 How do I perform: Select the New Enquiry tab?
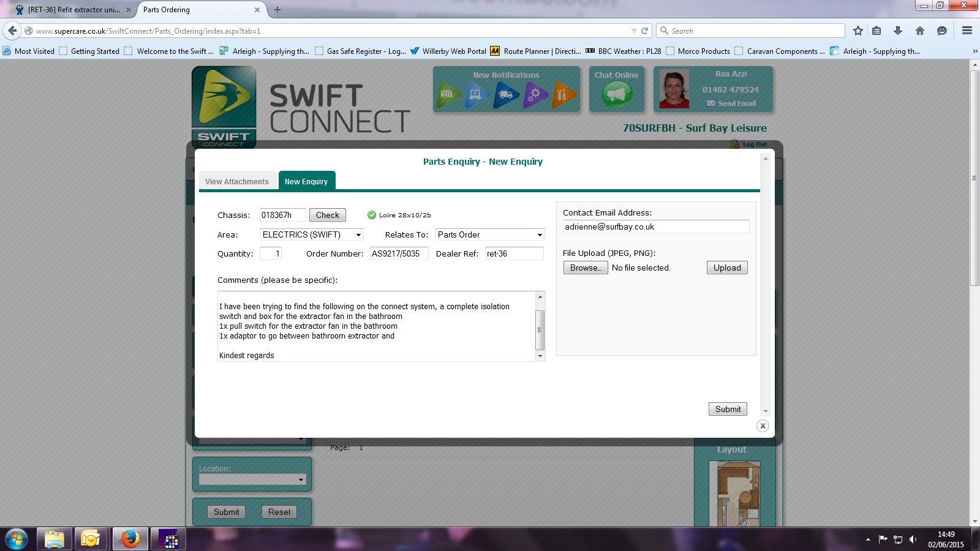click(306, 181)
